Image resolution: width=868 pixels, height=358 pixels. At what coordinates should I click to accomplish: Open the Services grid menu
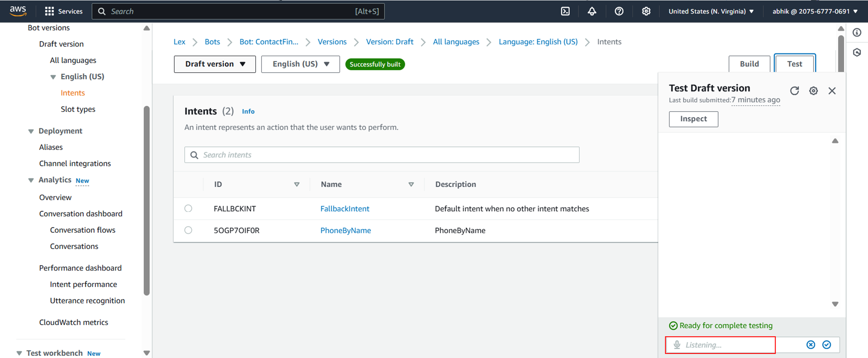[64, 11]
